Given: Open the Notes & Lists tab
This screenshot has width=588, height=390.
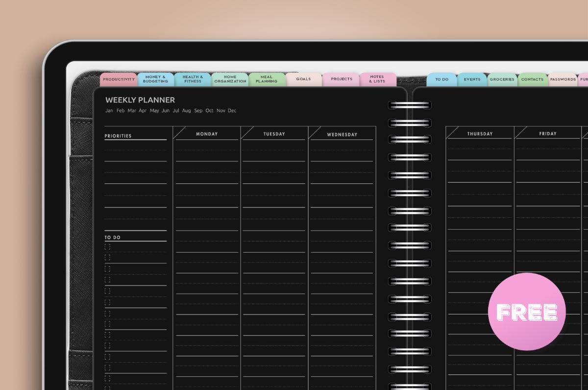Looking at the screenshot, I should click(378, 79).
